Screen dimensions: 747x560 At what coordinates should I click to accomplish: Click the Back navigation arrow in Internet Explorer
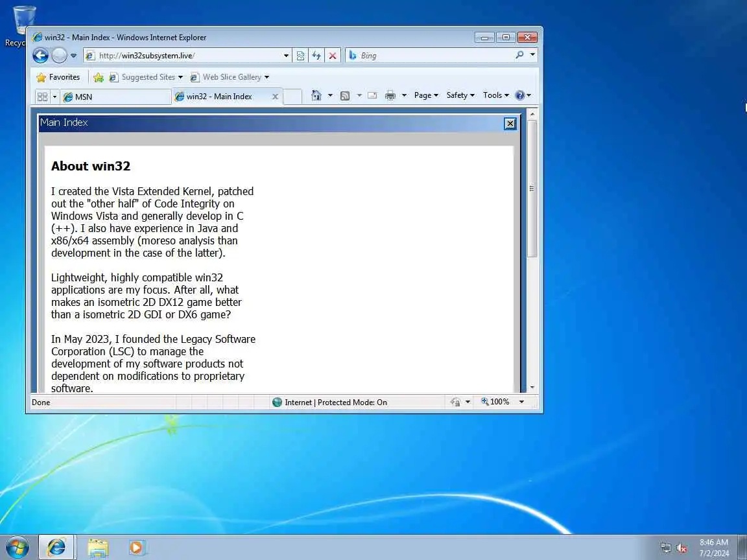click(x=40, y=56)
